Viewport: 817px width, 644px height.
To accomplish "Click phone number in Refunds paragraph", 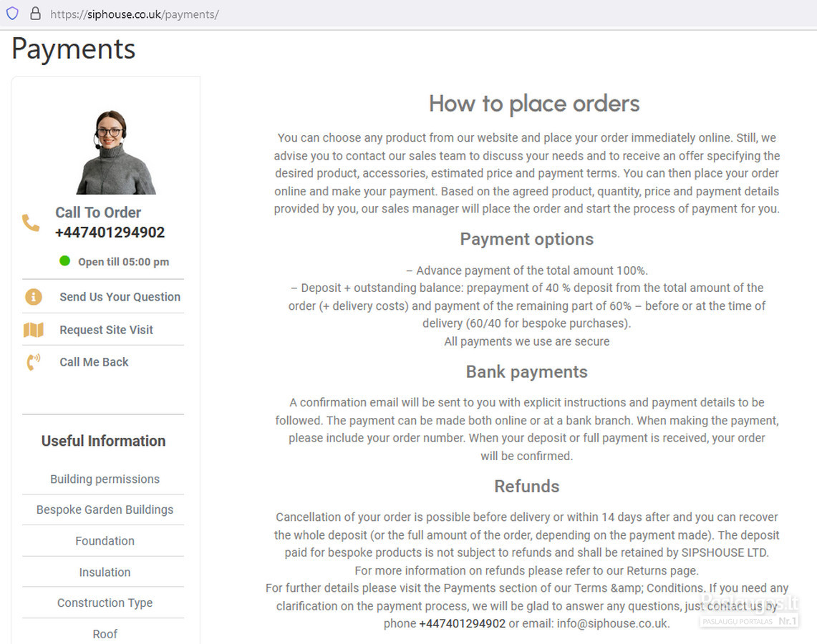I will click(x=462, y=624).
